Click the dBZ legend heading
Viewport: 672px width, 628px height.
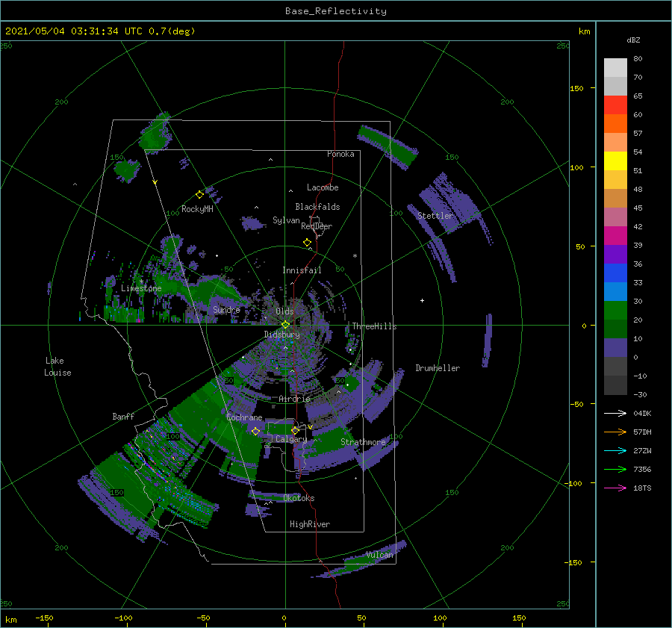633,40
